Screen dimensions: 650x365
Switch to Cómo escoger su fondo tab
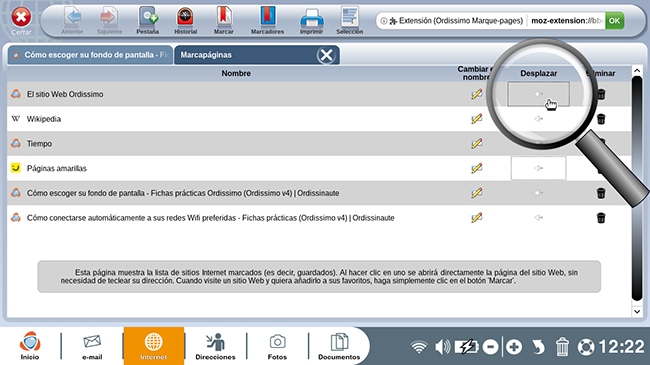90,55
